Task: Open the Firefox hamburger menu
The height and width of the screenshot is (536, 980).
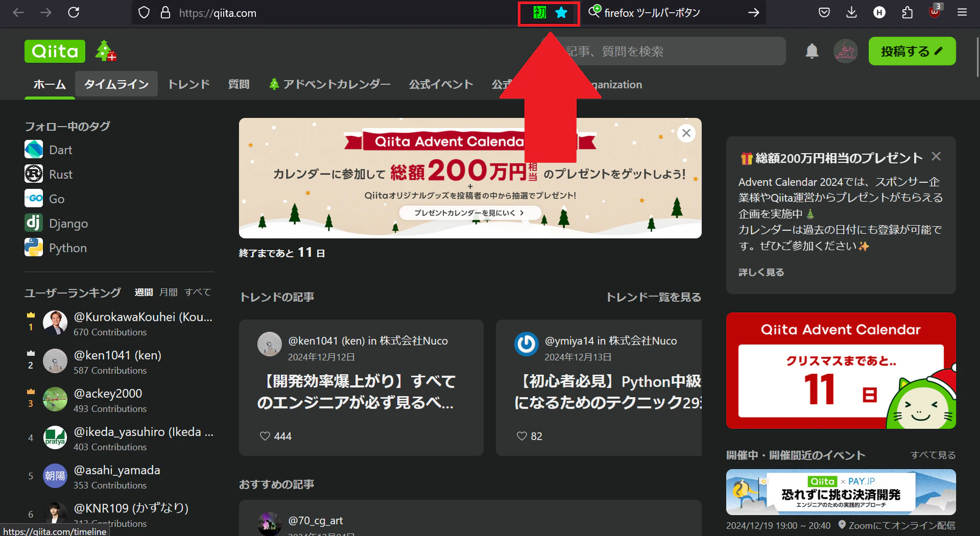Action: tap(962, 12)
